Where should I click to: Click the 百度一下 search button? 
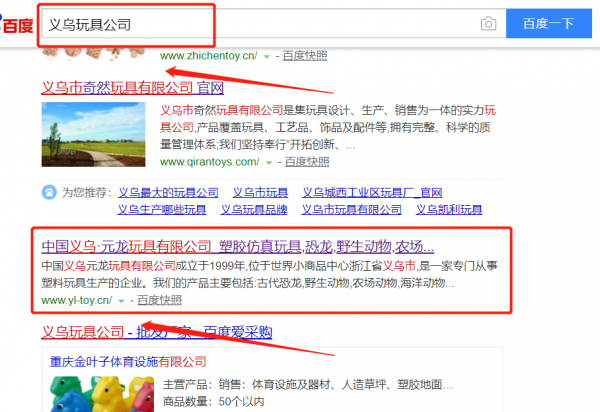point(549,24)
